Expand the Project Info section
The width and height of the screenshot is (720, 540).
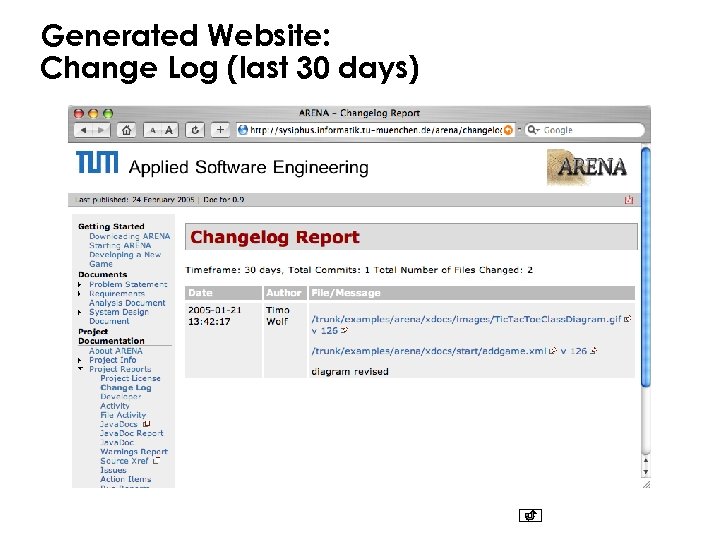click(x=79, y=360)
